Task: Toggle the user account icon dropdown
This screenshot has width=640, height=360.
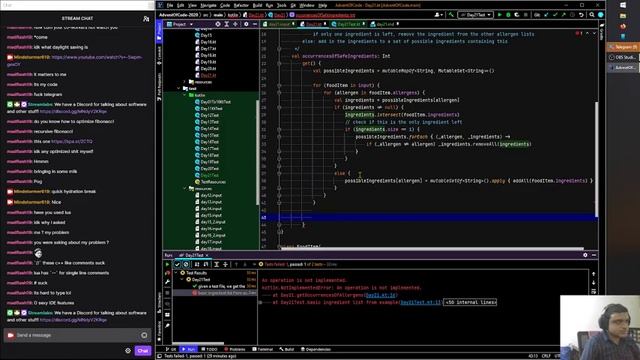Action: (x=439, y=15)
